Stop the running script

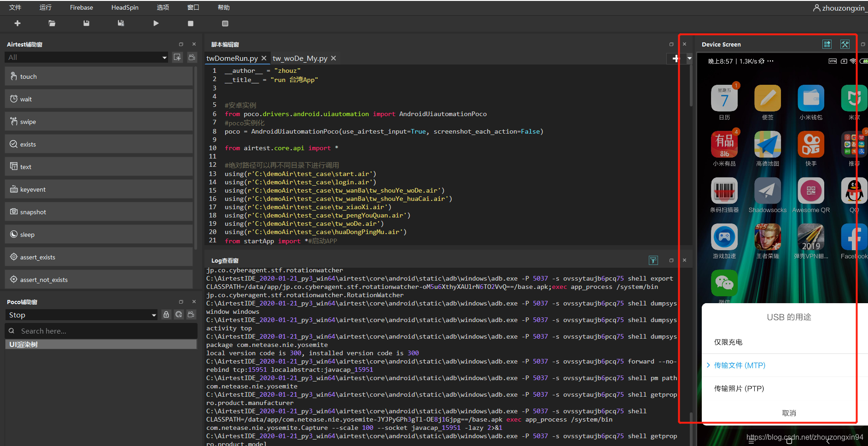pyautogui.click(x=191, y=23)
